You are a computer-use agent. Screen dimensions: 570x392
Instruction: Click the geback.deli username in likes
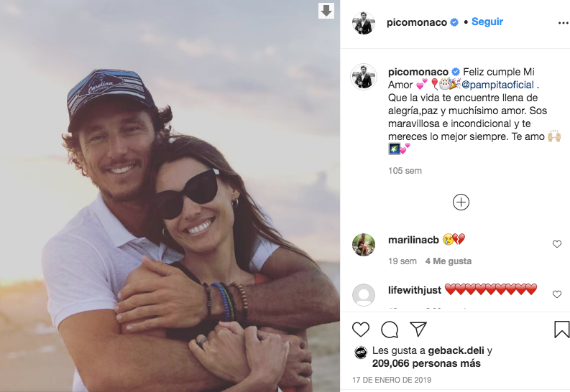tap(456, 350)
